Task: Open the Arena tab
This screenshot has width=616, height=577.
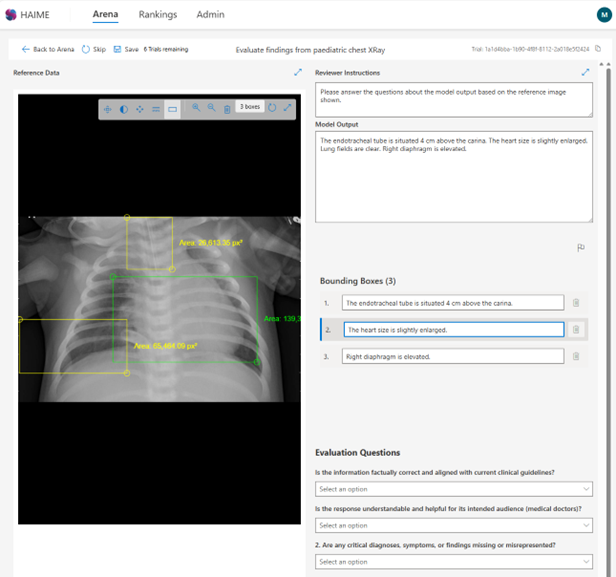Action: 105,15
